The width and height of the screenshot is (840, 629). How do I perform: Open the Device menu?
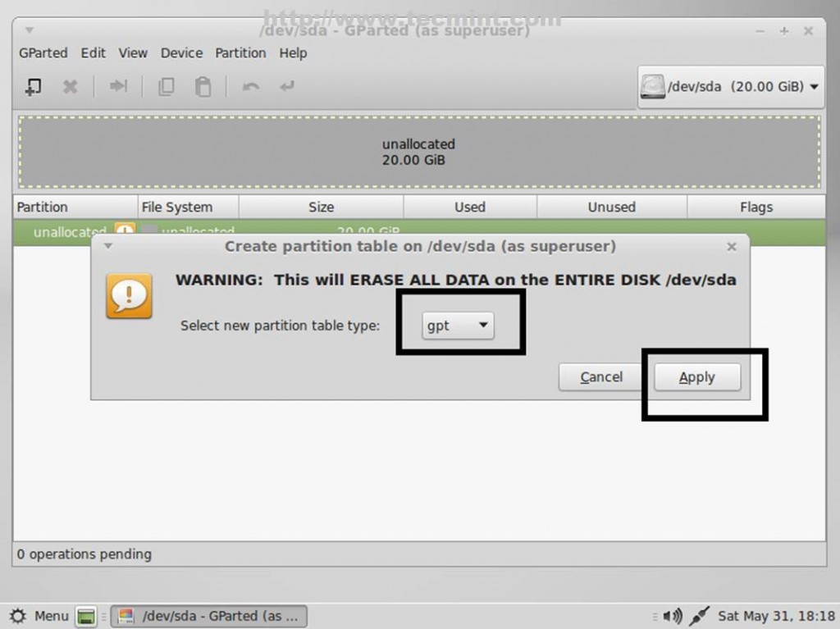click(181, 52)
